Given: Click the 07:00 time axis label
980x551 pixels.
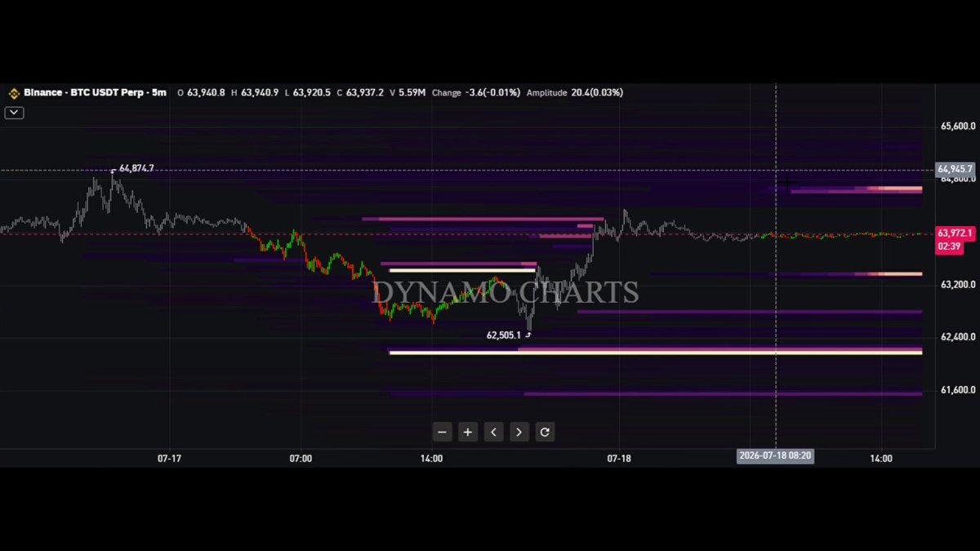Looking at the screenshot, I should pyautogui.click(x=301, y=459).
